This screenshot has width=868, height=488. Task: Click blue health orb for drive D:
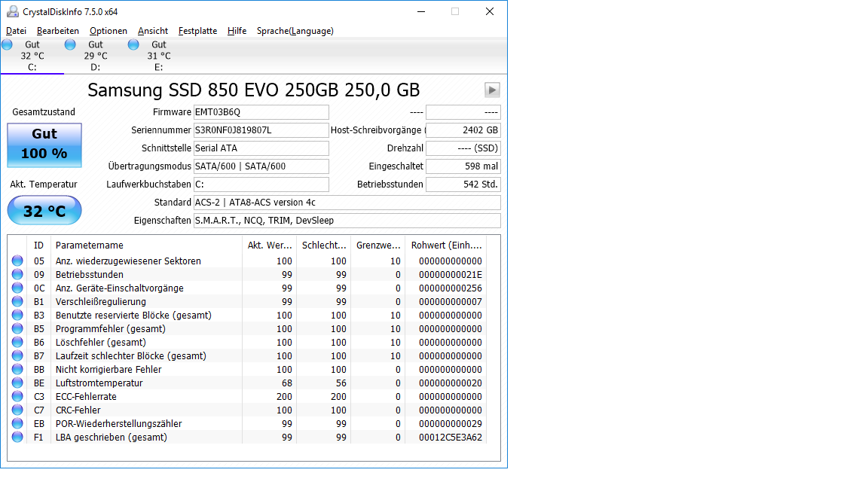[x=70, y=45]
